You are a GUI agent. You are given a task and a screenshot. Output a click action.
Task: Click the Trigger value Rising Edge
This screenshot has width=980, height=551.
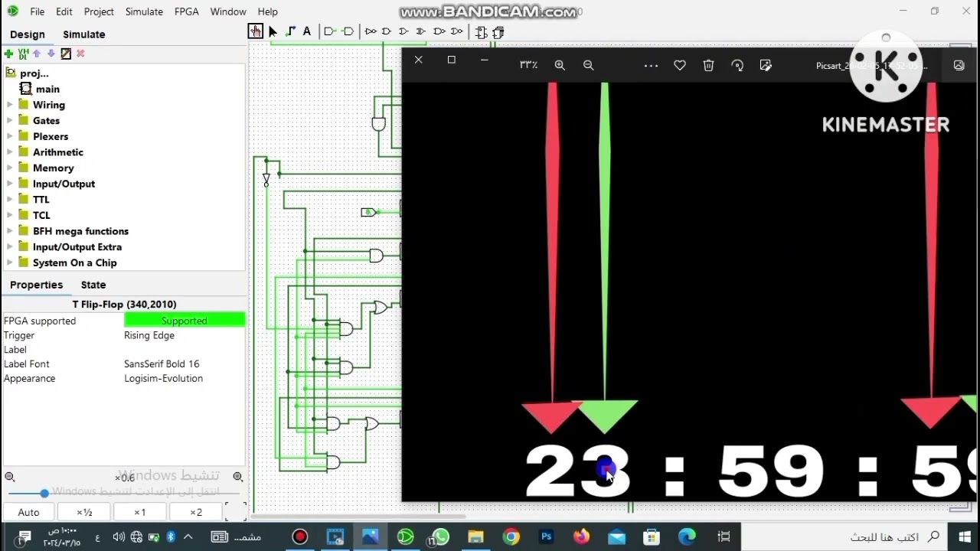(x=184, y=335)
